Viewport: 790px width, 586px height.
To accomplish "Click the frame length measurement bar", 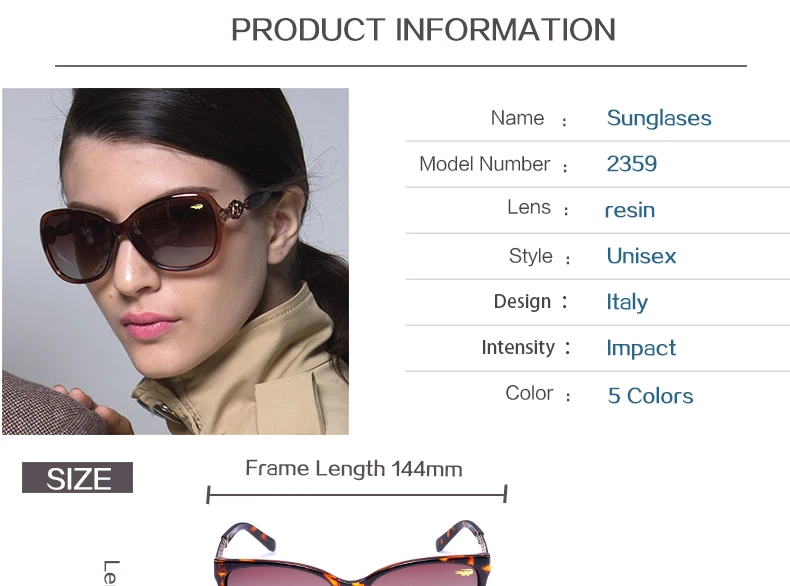I will (x=357, y=494).
